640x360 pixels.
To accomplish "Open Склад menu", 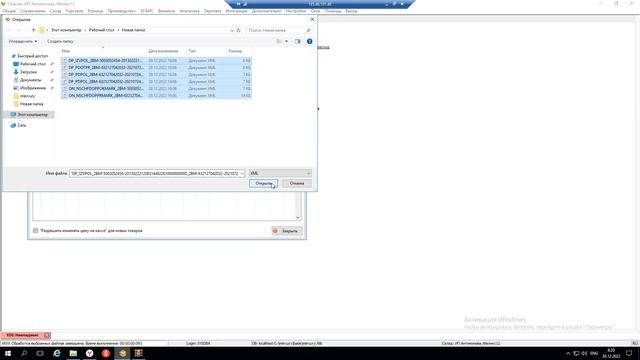I will tap(56, 11).
